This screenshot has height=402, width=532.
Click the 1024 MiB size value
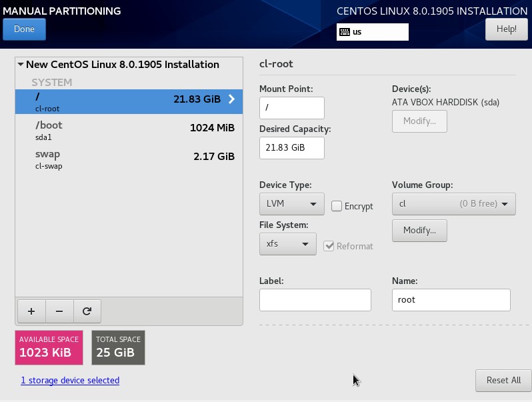(212, 128)
